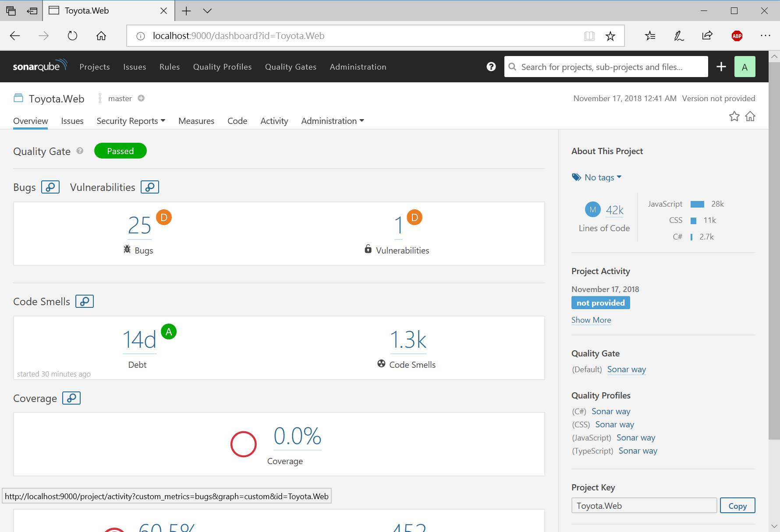Viewport: 780px width, 532px height.
Task: Open Quality Gates in top navigation
Action: [x=291, y=67]
